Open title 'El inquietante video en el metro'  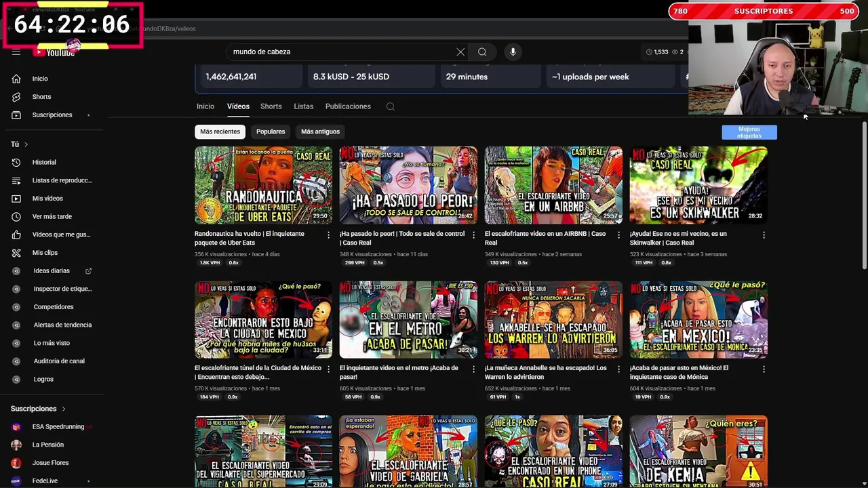click(x=399, y=372)
